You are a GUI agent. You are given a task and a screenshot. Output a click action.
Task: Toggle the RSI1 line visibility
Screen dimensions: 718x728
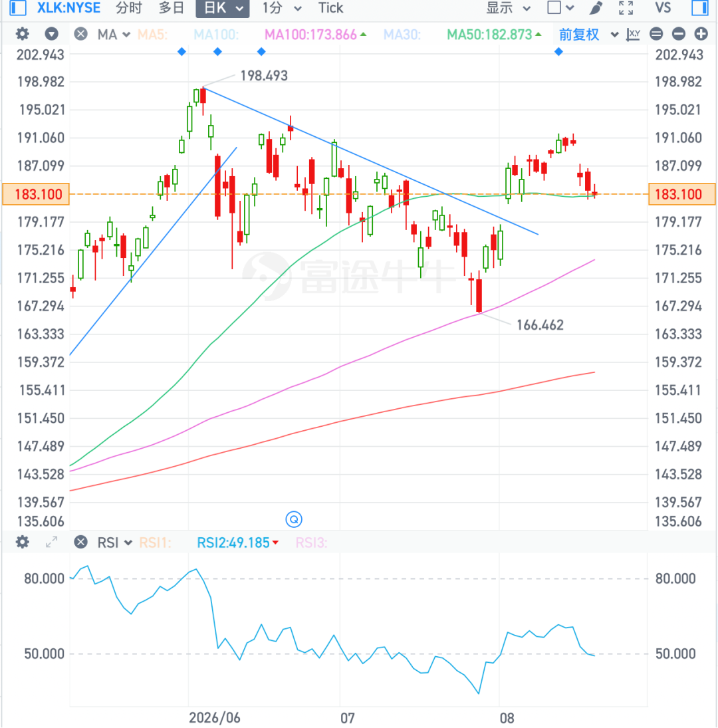(x=155, y=543)
